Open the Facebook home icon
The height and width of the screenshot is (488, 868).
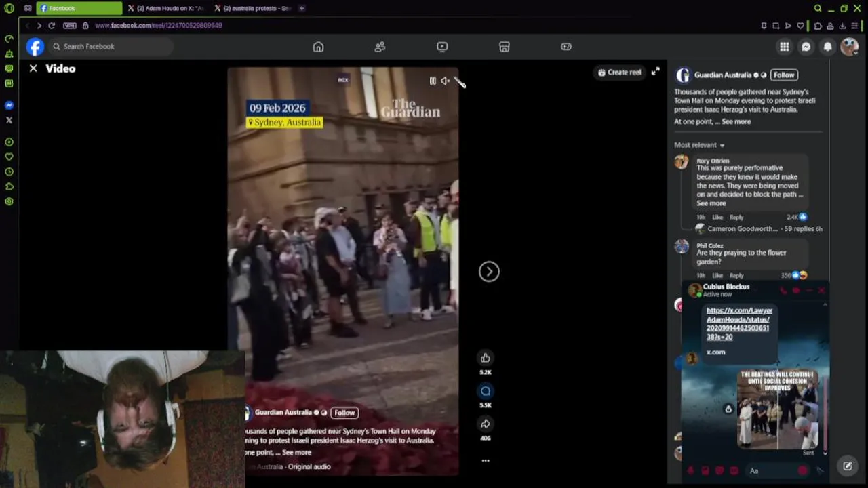(318, 47)
